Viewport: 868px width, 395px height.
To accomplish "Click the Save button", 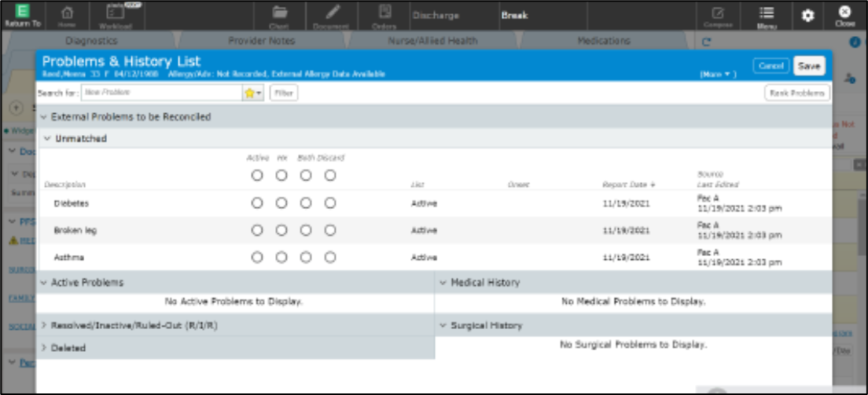I will 809,67.
